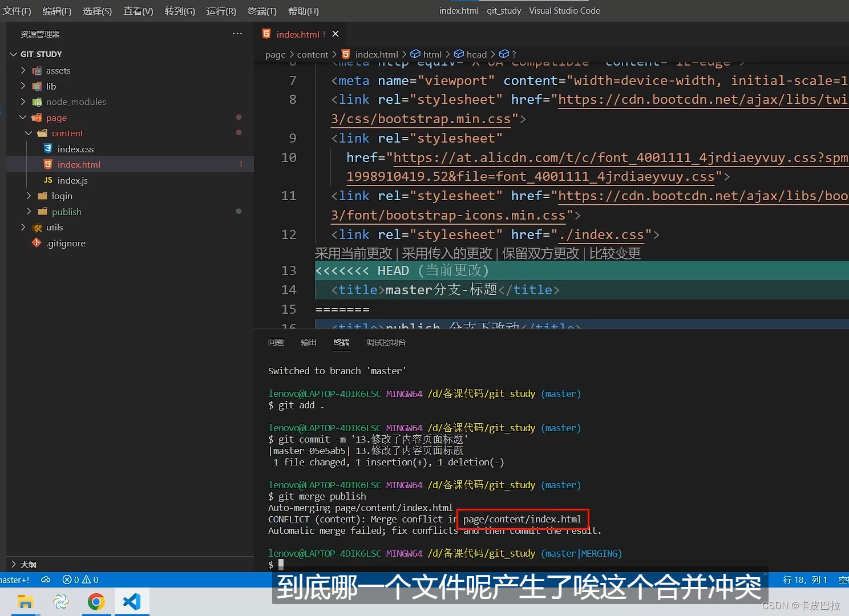
Task: Open the View (查看) menu
Action: (x=138, y=11)
